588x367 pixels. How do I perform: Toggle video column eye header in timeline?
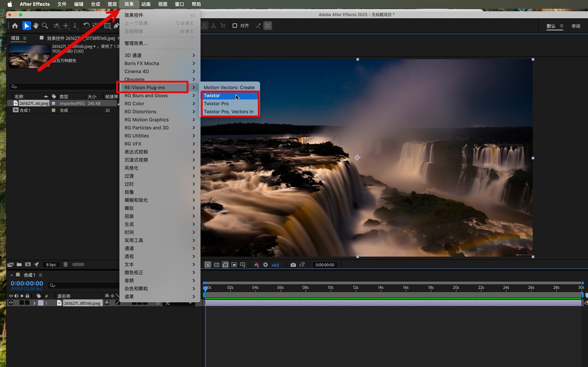tap(11, 296)
